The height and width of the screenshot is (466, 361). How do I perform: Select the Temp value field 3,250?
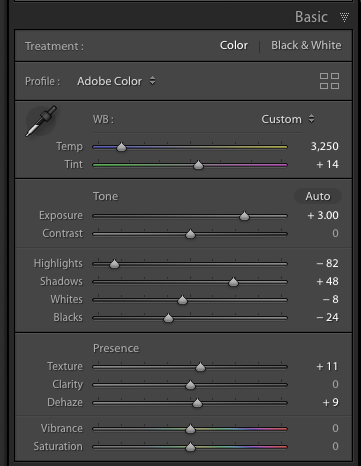pyautogui.click(x=324, y=146)
